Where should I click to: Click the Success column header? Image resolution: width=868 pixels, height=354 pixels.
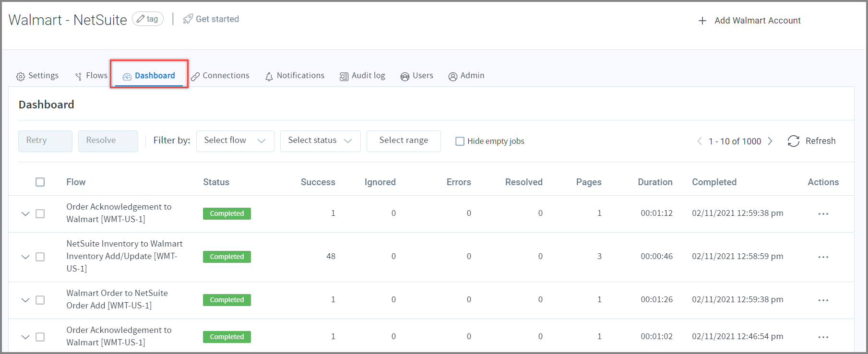click(x=318, y=182)
